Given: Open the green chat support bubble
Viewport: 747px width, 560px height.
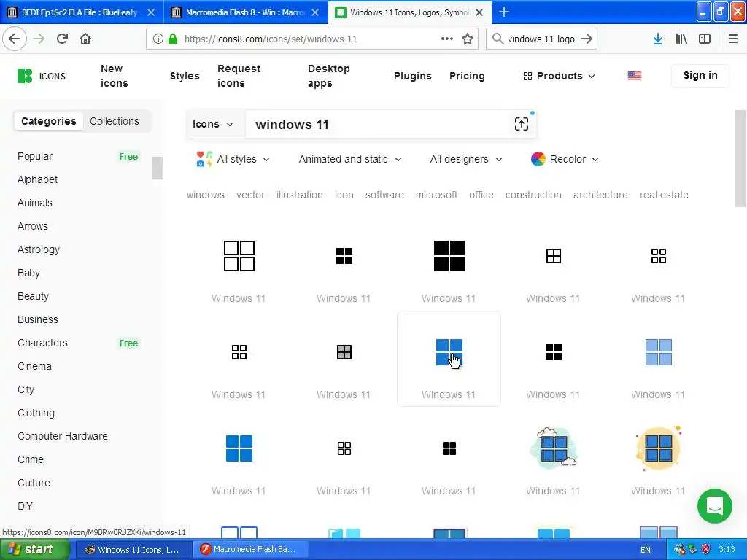Looking at the screenshot, I should 715,506.
